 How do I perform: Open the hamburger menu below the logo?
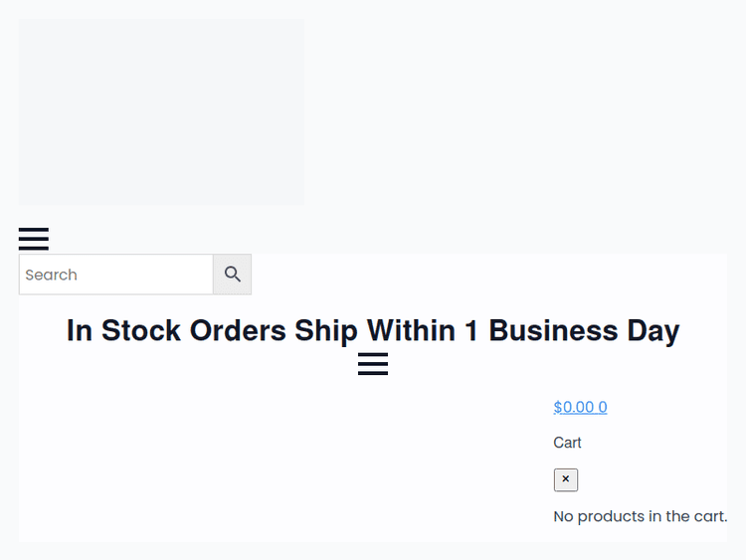[x=34, y=239]
